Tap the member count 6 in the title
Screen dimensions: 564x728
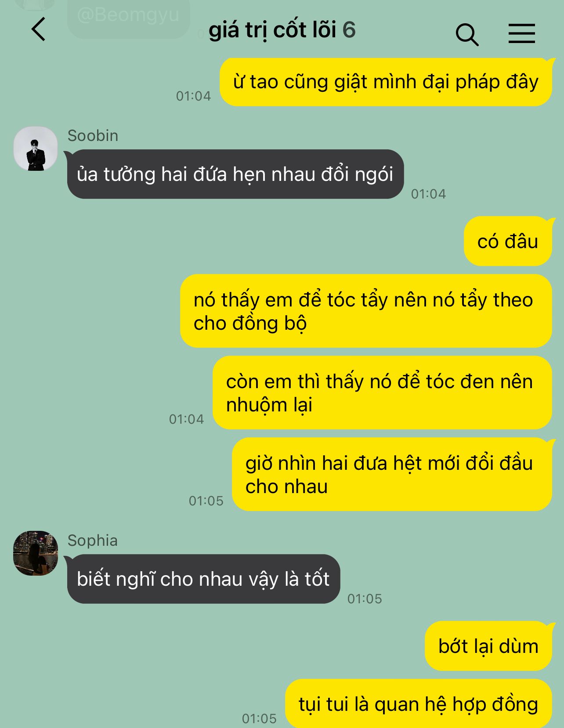(x=349, y=30)
